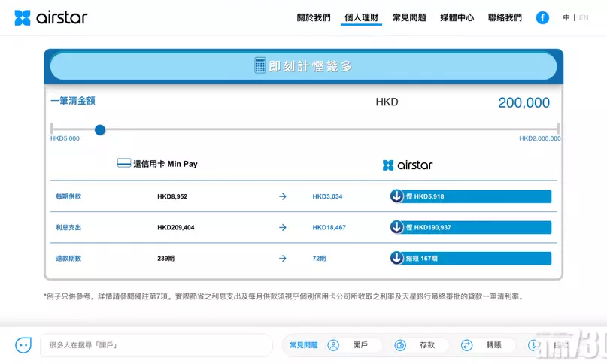
Task: Switch language to 中
Action: (x=566, y=17)
